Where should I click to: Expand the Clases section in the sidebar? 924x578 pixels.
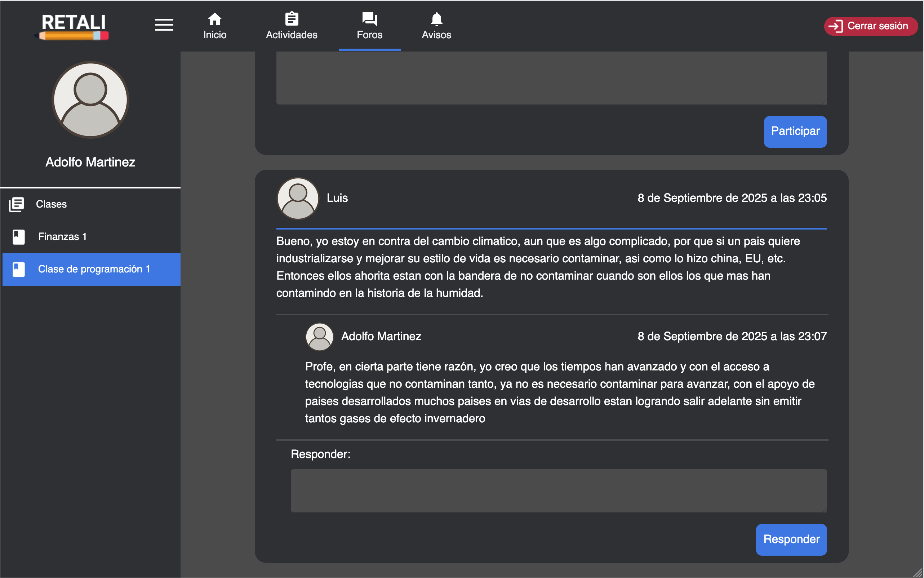pos(51,204)
